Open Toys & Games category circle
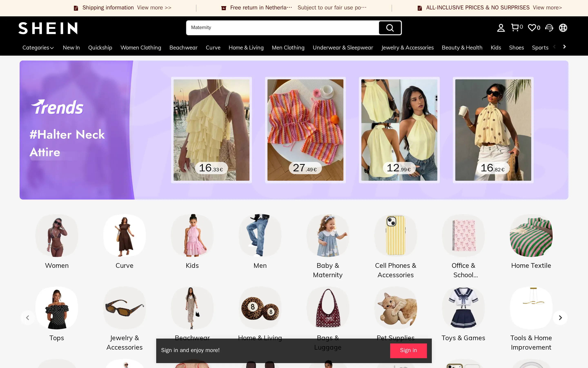The width and height of the screenshot is (588, 368). pyautogui.click(x=463, y=308)
